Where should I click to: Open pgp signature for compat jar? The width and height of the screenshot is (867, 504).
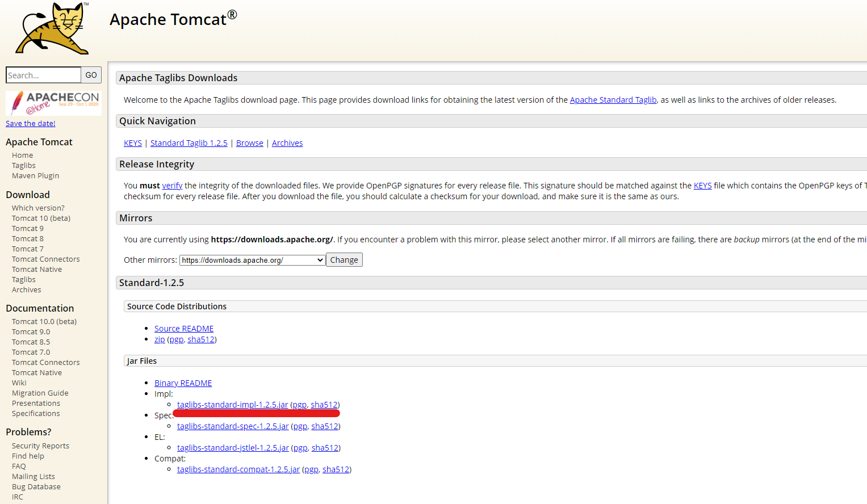pyautogui.click(x=311, y=469)
